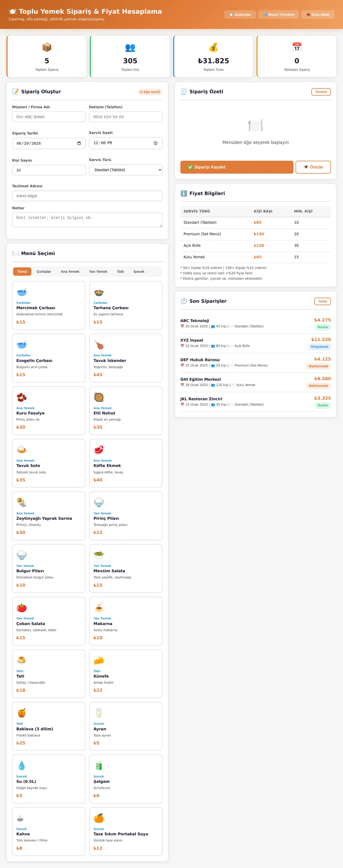This screenshot has height=868, width=343.
Task: Click the Etli Nohut pan icon
Action: [99, 397]
